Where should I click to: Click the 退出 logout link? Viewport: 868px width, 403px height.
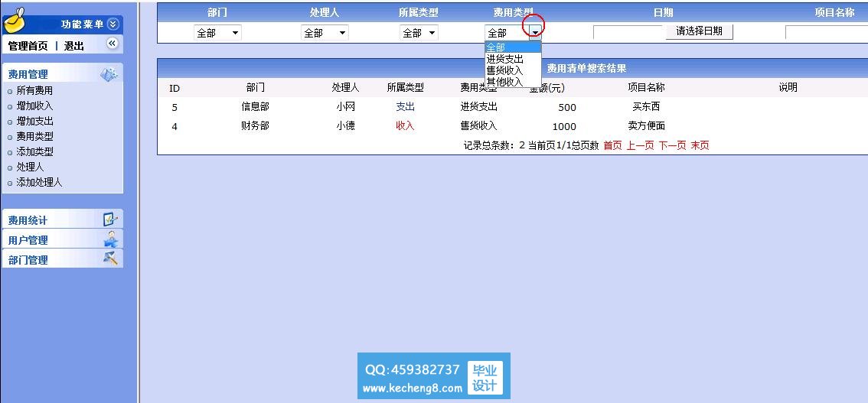click(74, 47)
